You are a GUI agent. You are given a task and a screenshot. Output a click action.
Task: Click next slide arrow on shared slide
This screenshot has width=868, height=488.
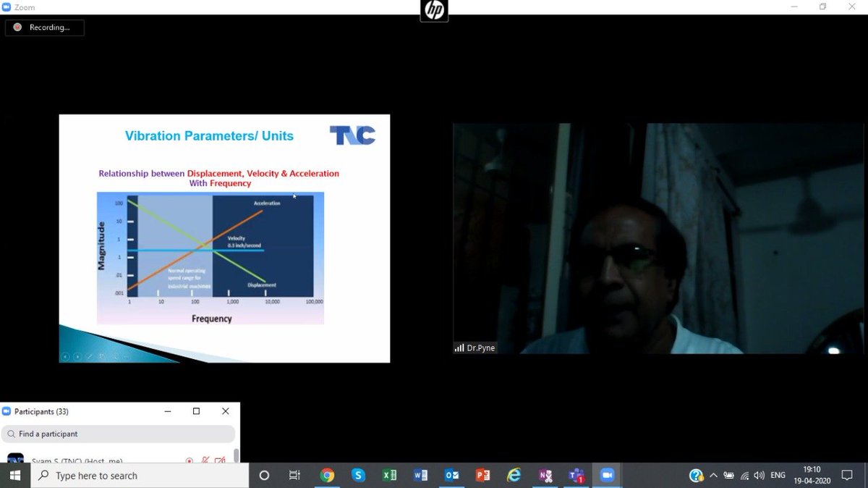(x=77, y=356)
